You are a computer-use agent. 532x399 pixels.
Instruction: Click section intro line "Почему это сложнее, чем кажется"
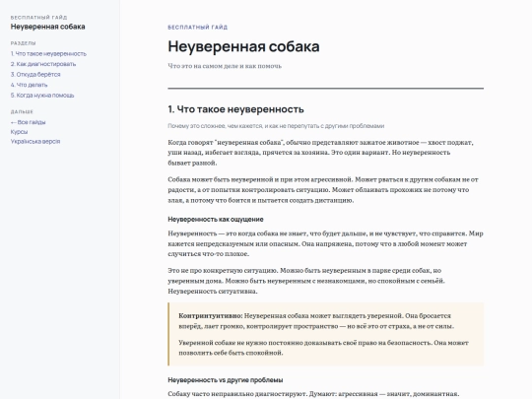(276, 126)
